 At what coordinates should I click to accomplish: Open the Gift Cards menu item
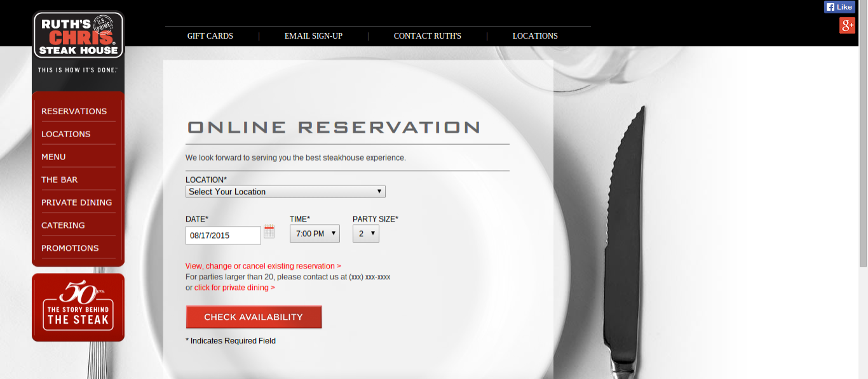coord(210,36)
